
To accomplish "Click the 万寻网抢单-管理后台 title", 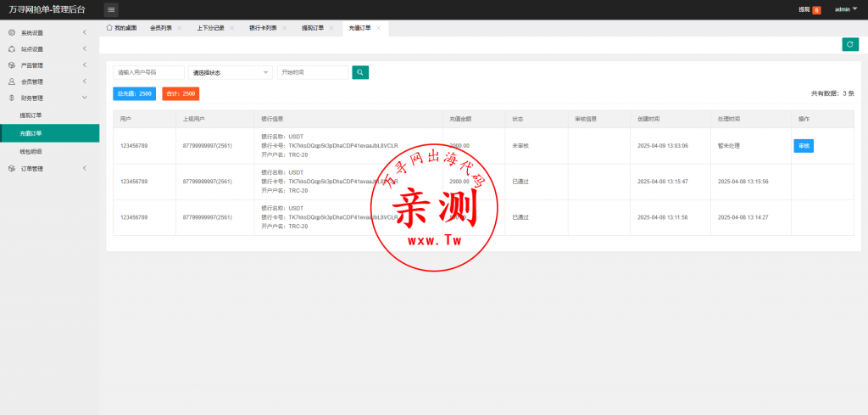I will tap(47, 9).
